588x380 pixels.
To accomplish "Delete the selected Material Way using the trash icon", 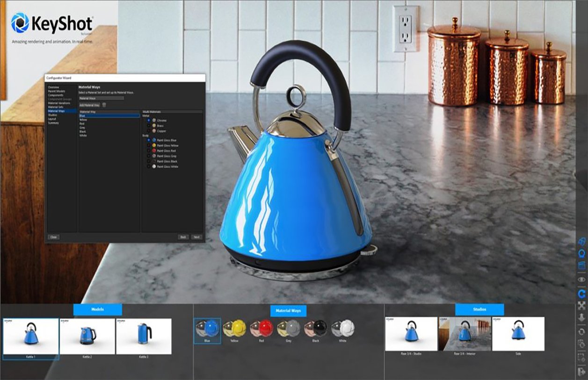I will pyautogui.click(x=104, y=105).
